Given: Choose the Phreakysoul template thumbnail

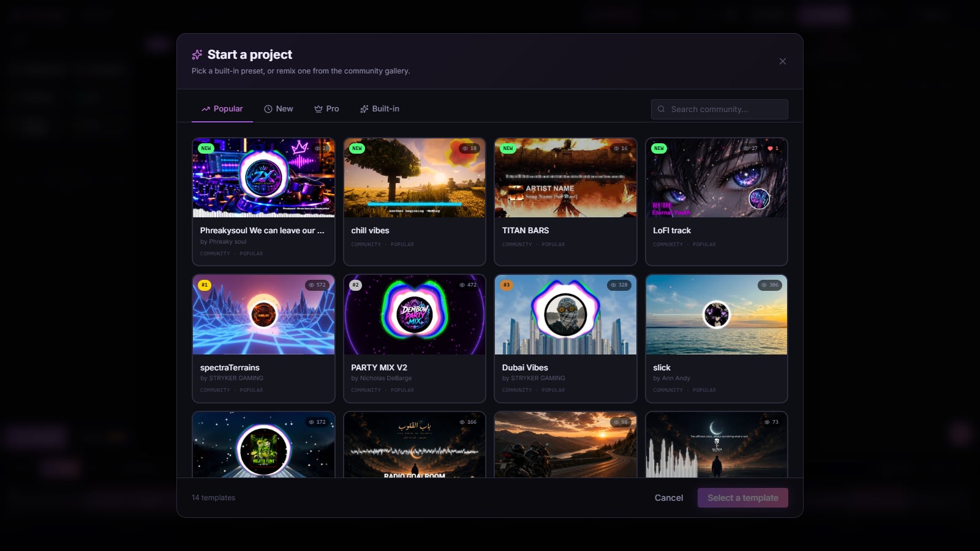Looking at the screenshot, I should [263, 178].
